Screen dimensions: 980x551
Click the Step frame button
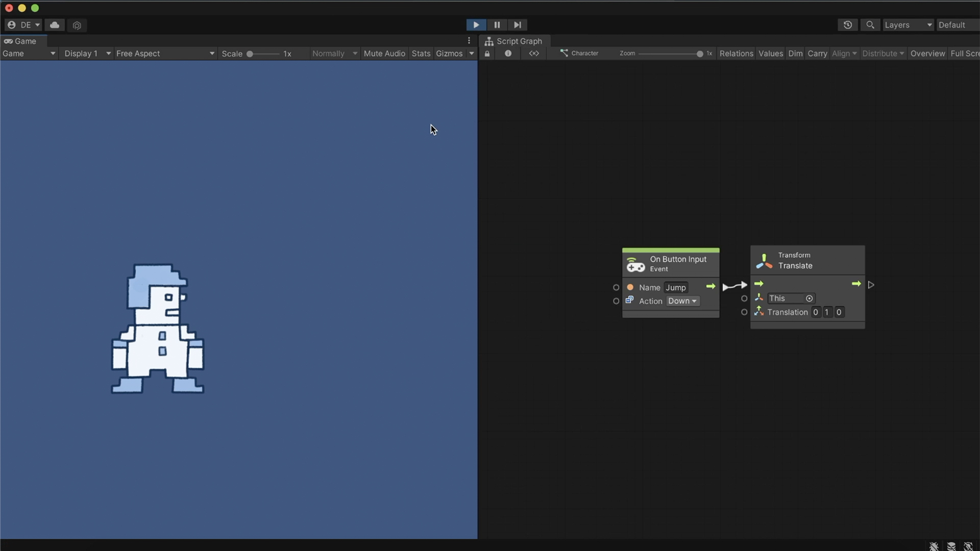coord(517,24)
